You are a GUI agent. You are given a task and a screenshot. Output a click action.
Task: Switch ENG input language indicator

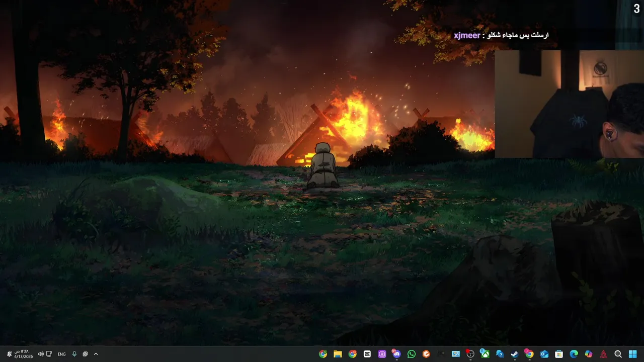[x=61, y=354]
